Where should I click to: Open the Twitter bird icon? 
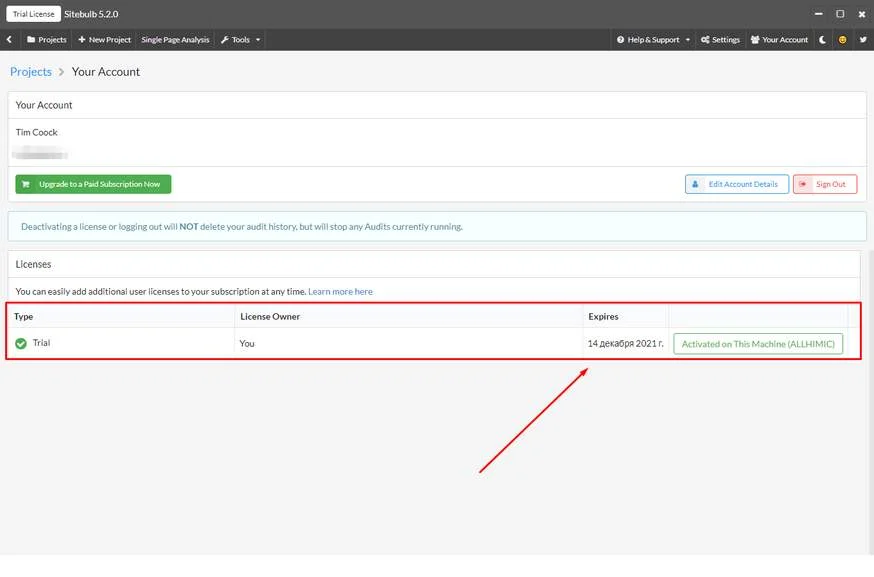pyautogui.click(x=863, y=40)
